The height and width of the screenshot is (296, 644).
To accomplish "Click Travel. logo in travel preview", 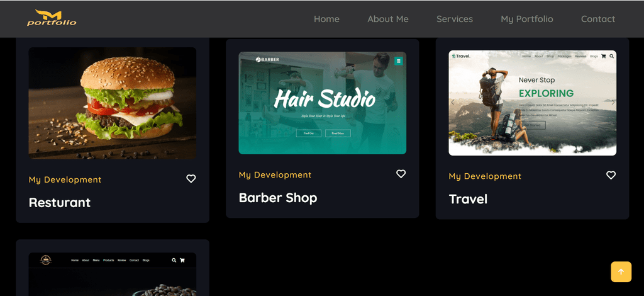I will pos(461,56).
